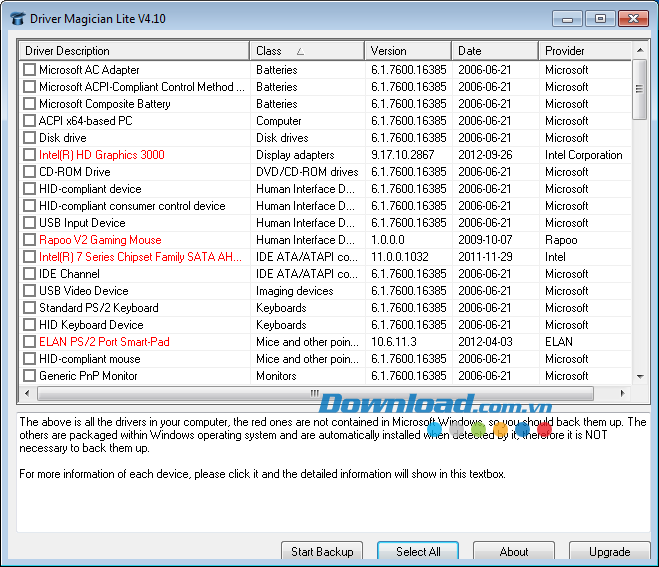Tick the IDE Channel checkbox

click(x=29, y=274)
